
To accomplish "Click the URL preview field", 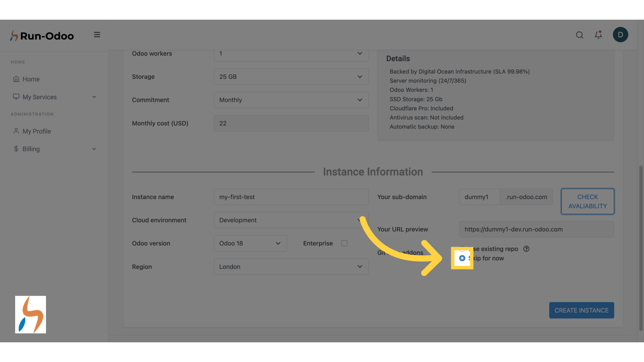I will tap(536, 229).
